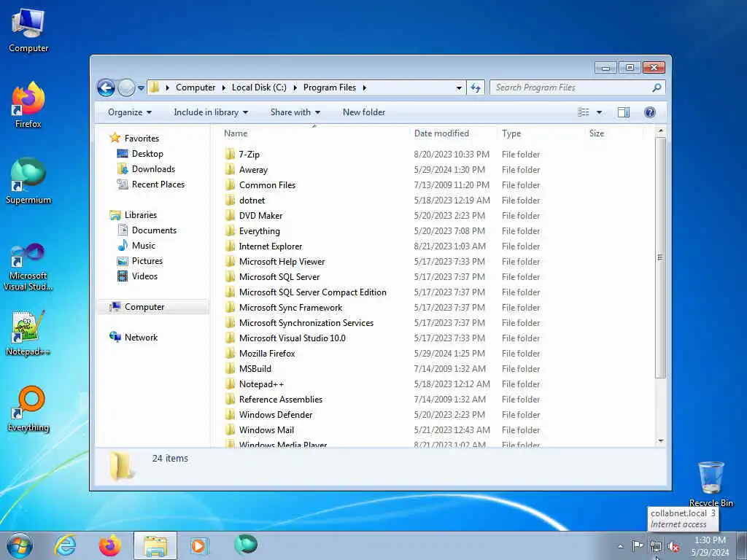Show hidden tray icons with the arrow
The image size is (747, 560).
pos(620,546)
